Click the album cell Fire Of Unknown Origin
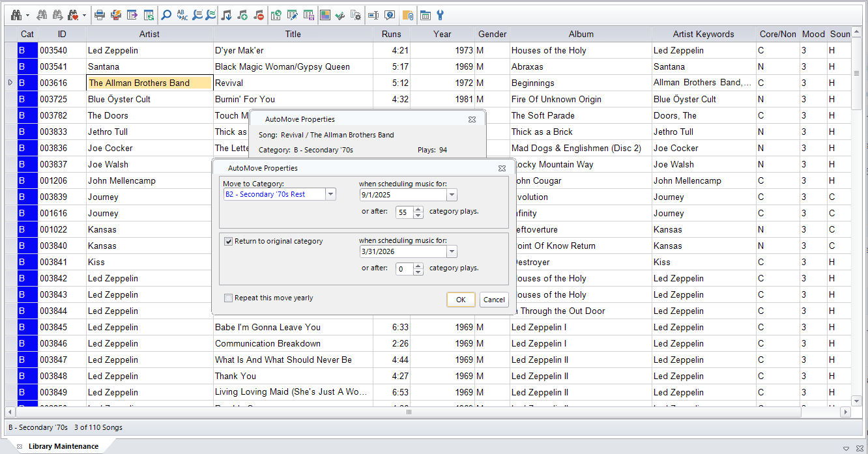 pos(581,99)
